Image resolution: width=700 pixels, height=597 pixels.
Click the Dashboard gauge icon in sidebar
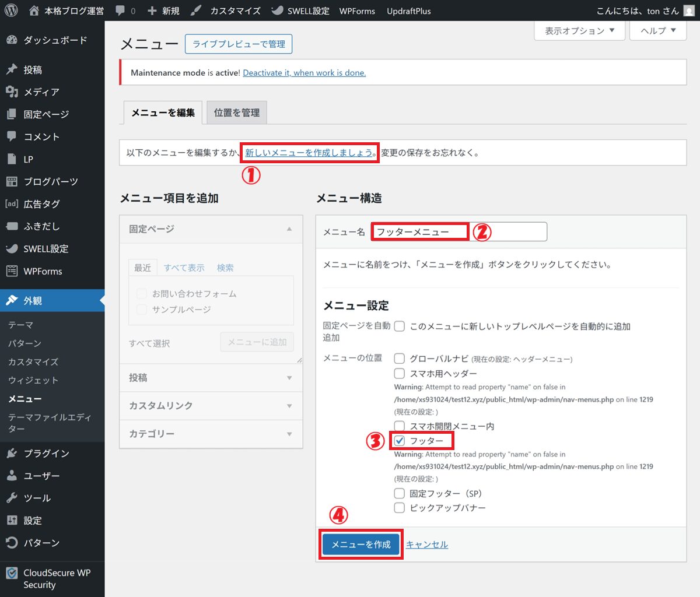click(x=12, y=40)
